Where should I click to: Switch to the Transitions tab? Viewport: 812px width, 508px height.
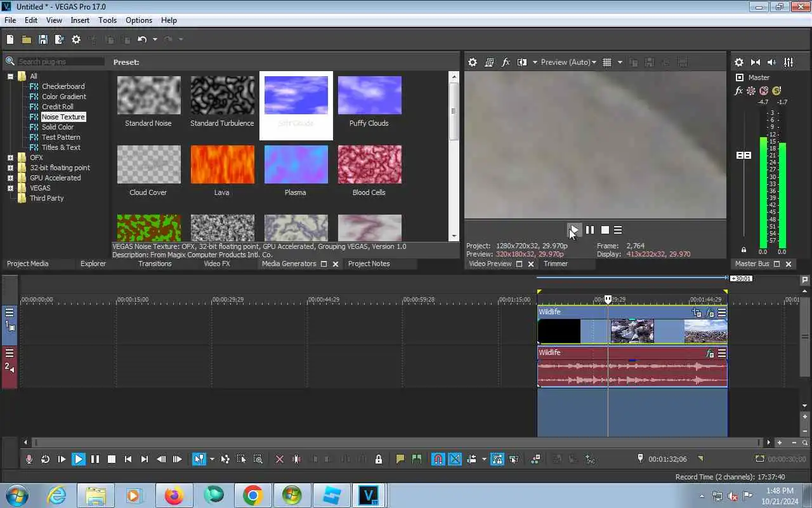155,264
